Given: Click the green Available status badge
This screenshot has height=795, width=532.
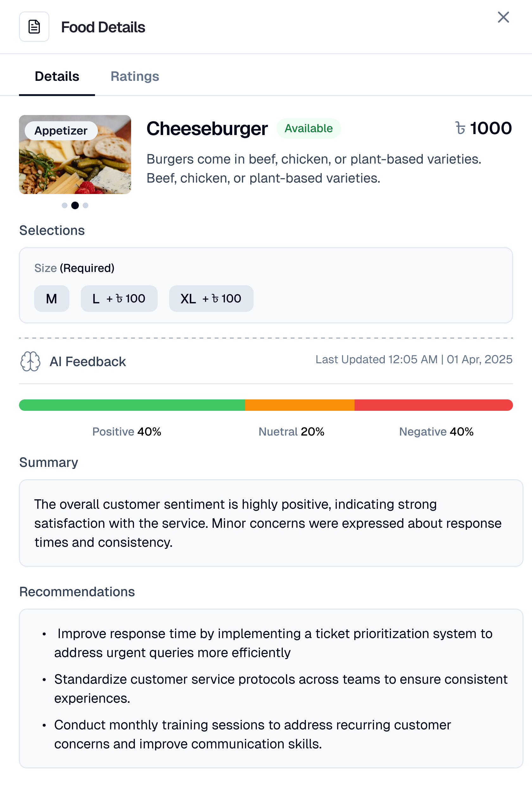Looking at the screenshot, I should [308, 128].
